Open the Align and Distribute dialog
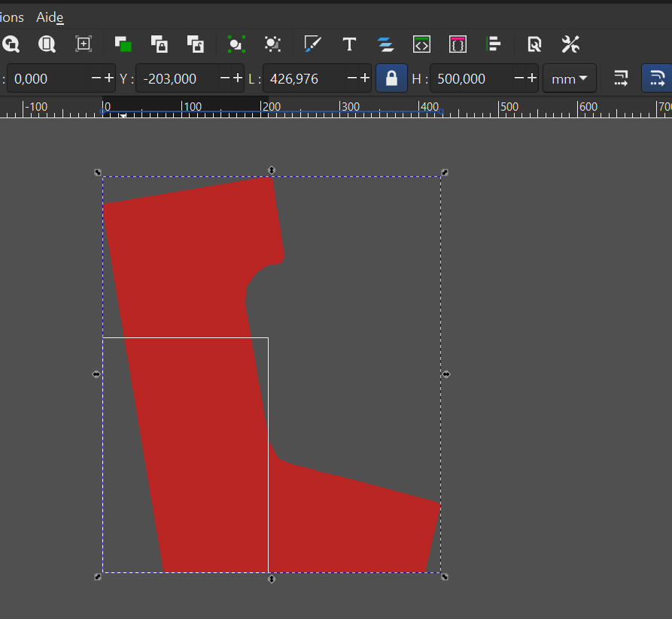 coord(494,44)
